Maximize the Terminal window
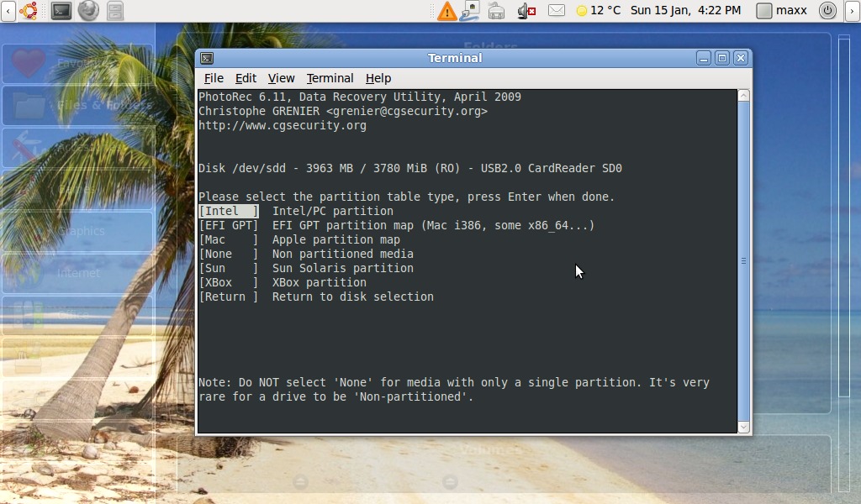Viewport: 861px width, 504px height. [x=722, y=58]
